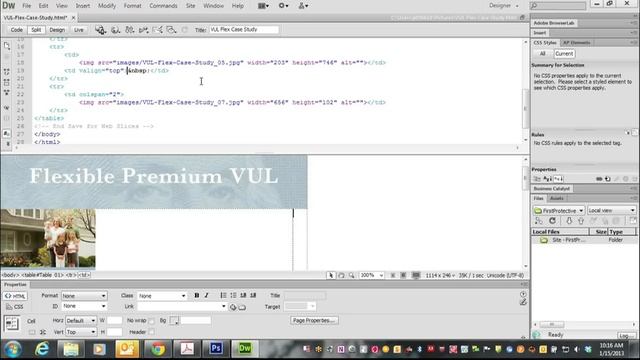
Task: Toggle the No wrap checkbox
Action: 151,321
